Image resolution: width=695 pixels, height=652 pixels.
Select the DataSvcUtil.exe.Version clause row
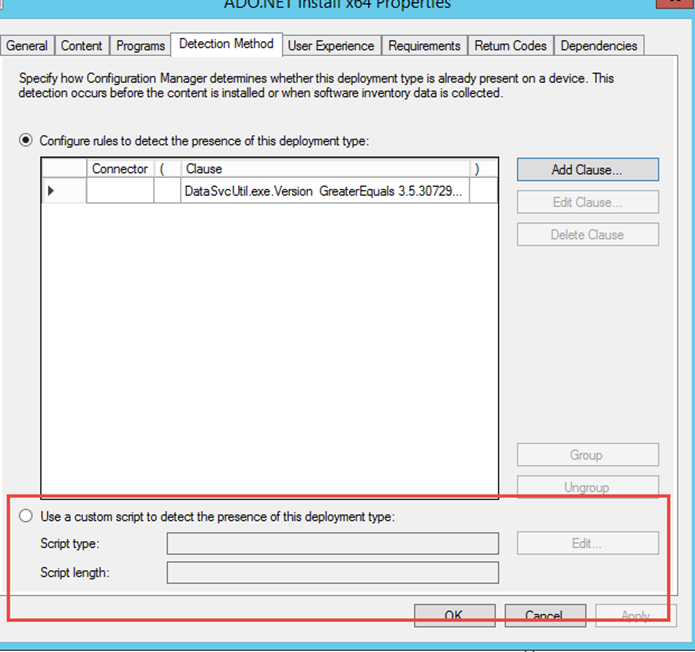[x=323, y=190]
